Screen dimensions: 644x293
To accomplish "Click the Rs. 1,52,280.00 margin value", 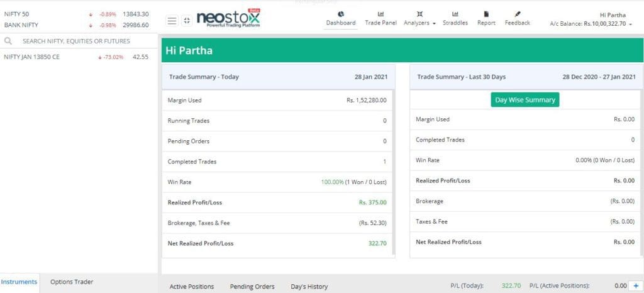I will pos(367,100).
